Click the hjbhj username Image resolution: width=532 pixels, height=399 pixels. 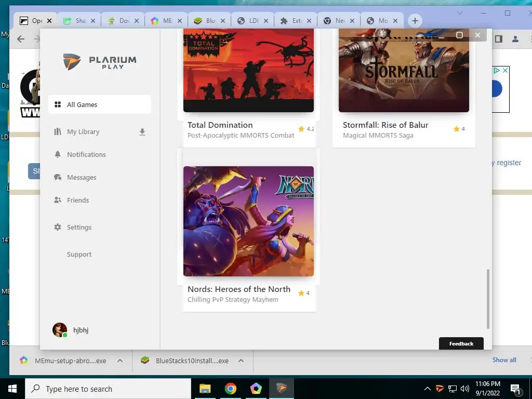point(81,330)
